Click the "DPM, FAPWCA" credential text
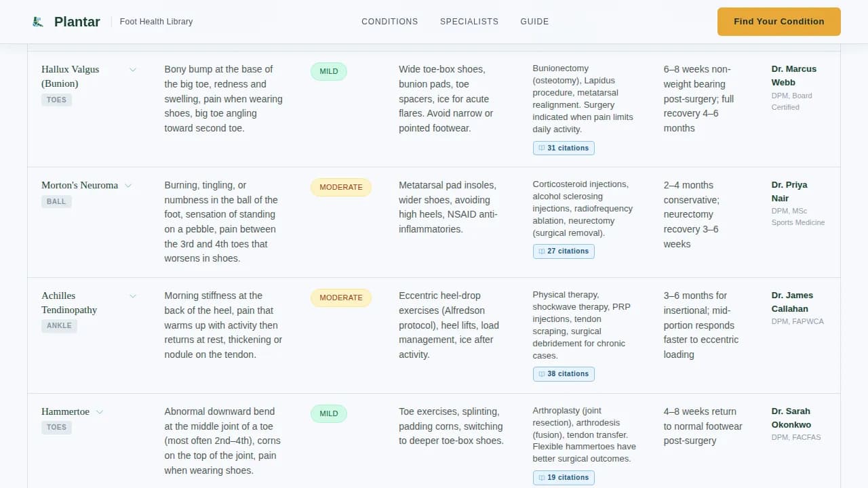 pos(797,321)
